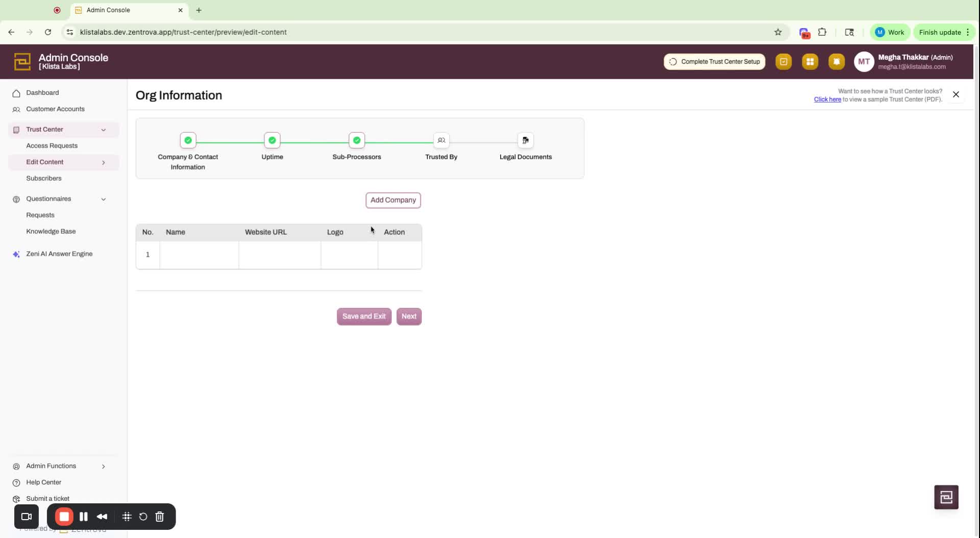Stop the screen recording
Screen dimensions: 980x538
point(64,517)
